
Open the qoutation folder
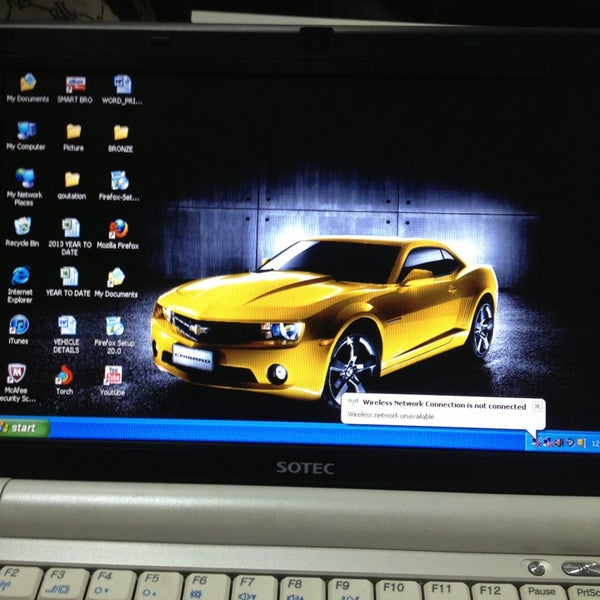click(72, 180)
